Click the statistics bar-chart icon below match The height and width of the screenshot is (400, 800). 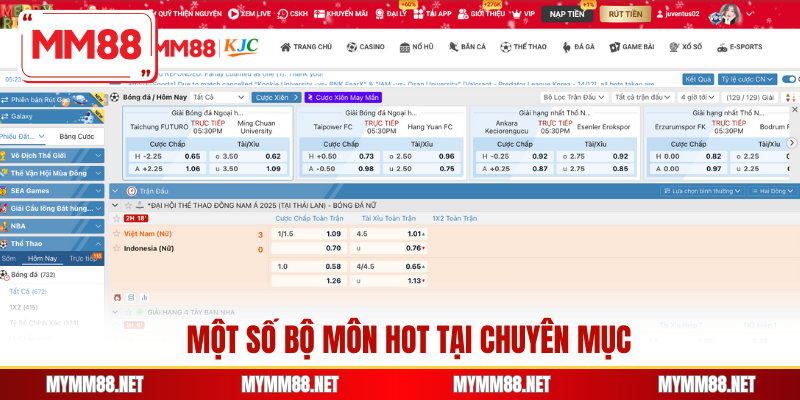coord(144,297)
